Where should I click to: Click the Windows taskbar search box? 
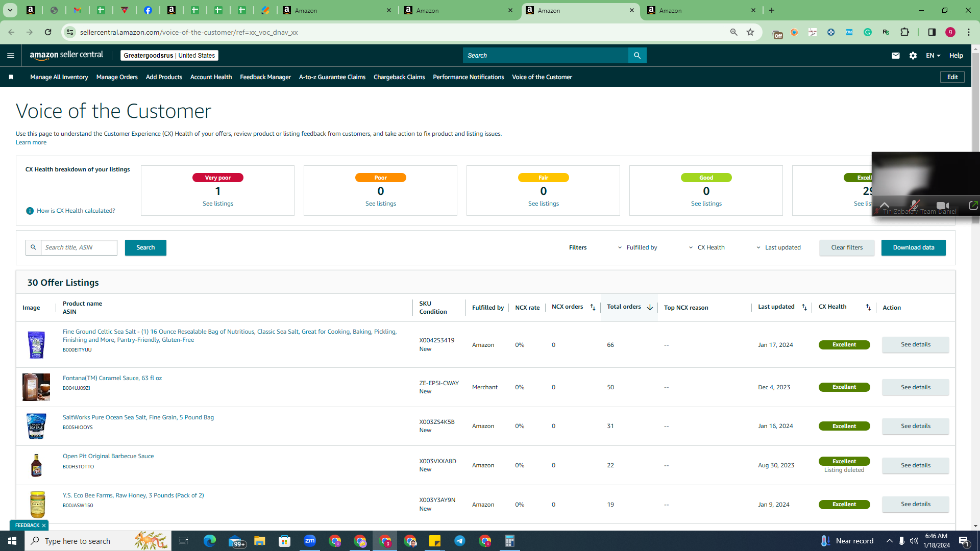coord(98,541)
